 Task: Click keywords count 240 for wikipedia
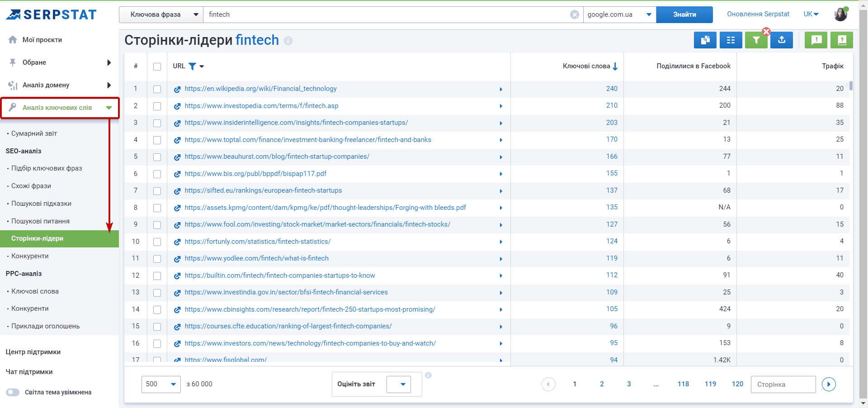pos(612,89)
